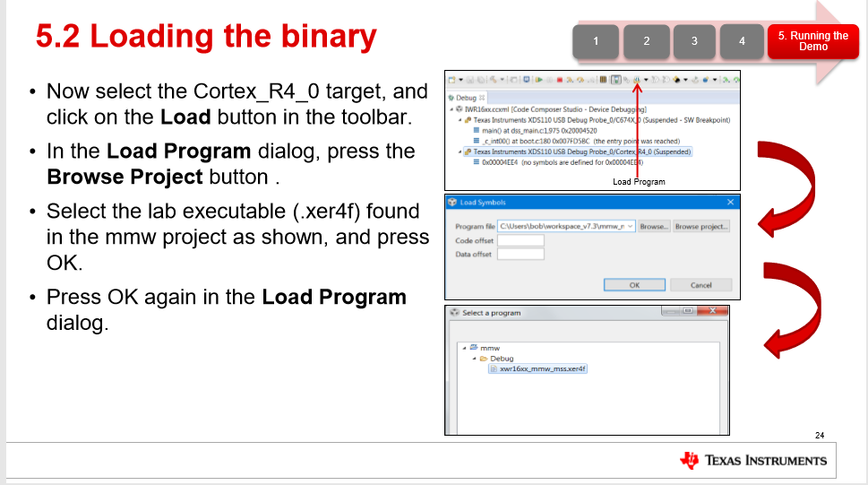The image size is (868, 485).
Task: Click the Browse project... button
Action: (700, 226)
